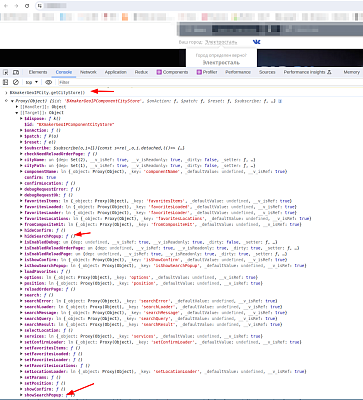The width and height of the screenshot is (363, 400).
Task: Activate the DevTools inspect element picker
Action: (6, 72)
